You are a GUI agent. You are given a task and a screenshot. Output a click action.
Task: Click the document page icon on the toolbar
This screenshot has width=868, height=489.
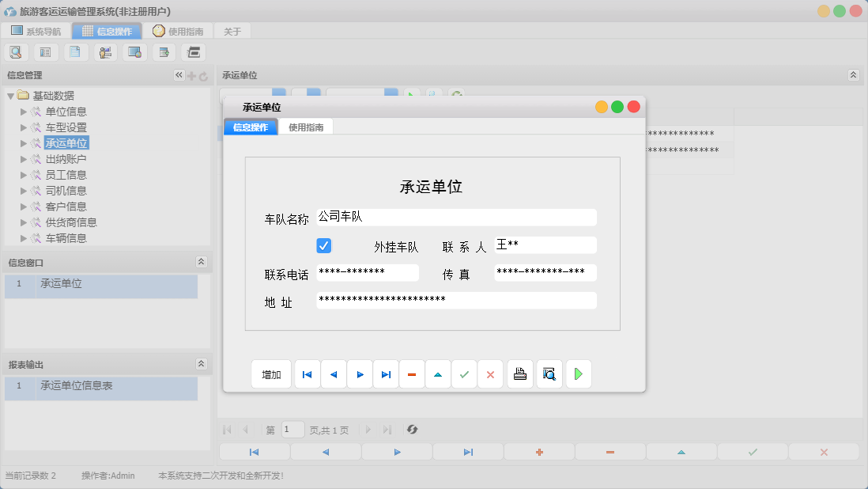point(75,51)
